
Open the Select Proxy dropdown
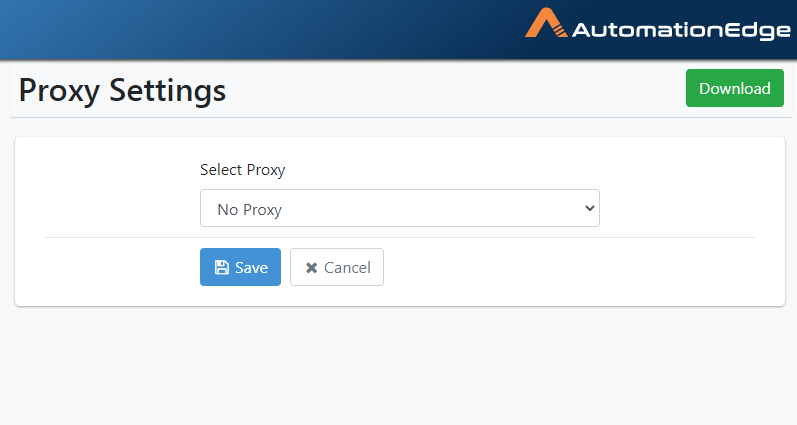(x=400, y=208)
